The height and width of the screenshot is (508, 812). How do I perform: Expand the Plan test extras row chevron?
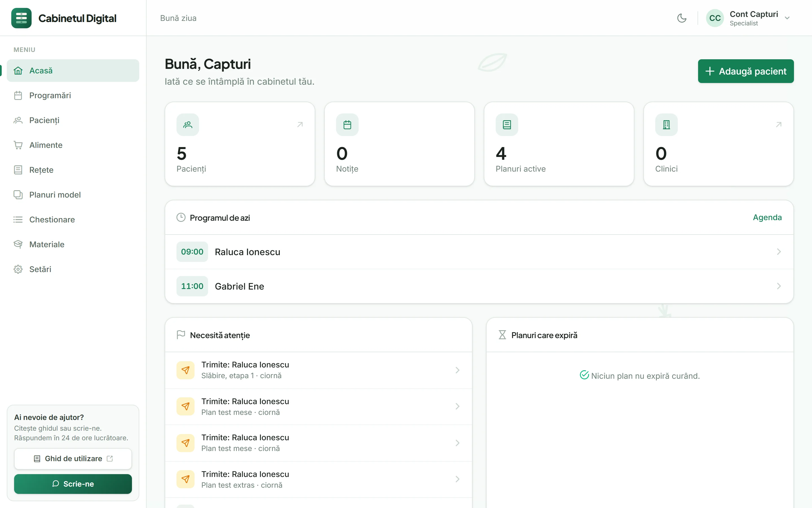click(x=457, y=479)
